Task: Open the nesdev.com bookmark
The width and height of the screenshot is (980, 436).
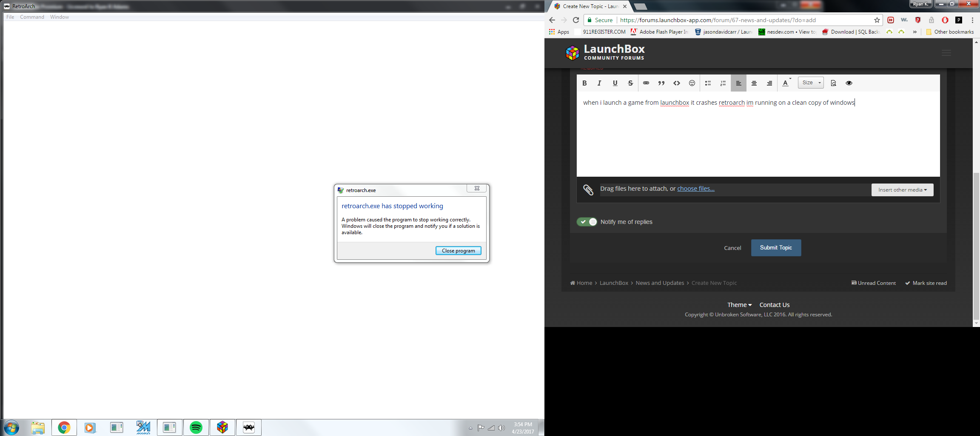Action: [x=787, y=32]
